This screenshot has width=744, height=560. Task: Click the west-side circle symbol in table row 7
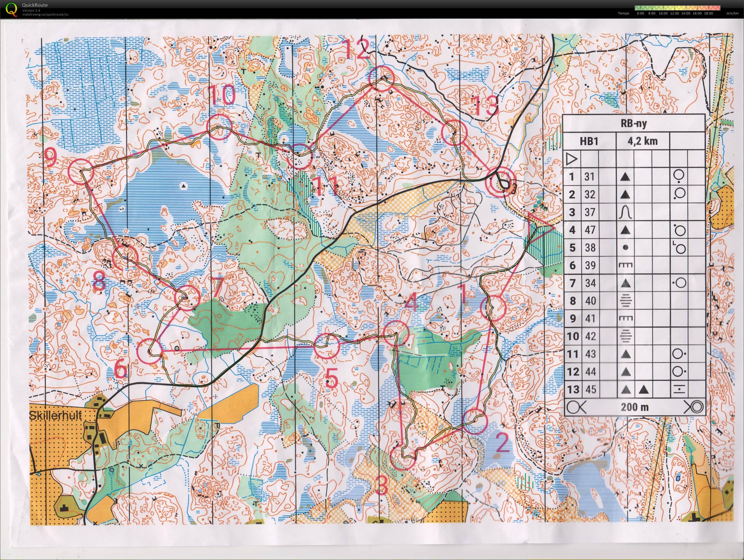pos(679,283)
